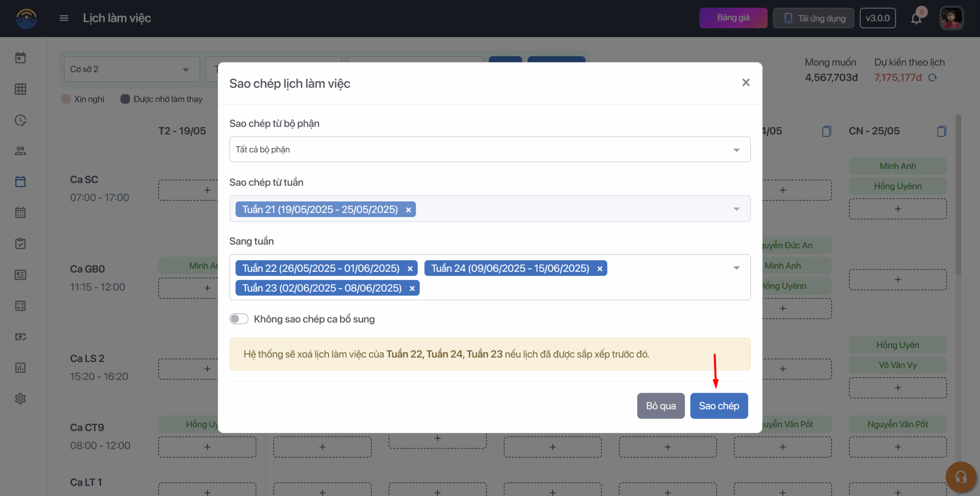
Task: Select the grid table icon in the sidebar
Action: click(20, 89)
